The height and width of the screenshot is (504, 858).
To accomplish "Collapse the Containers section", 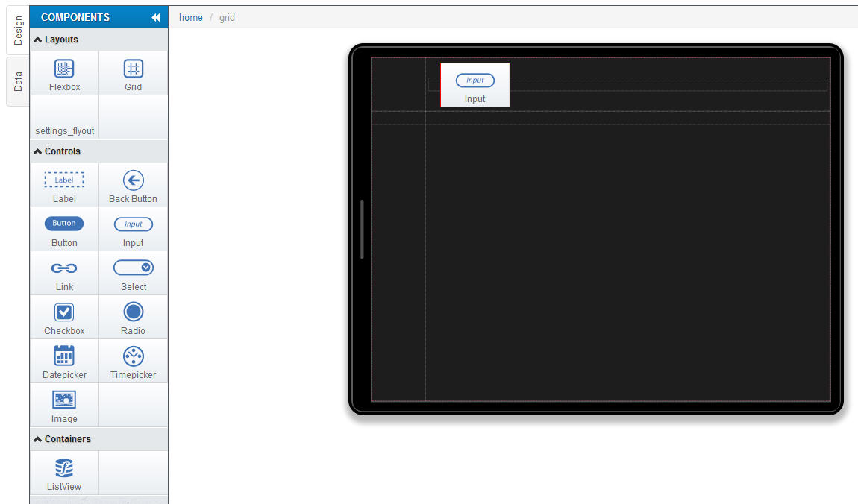I will 63,439.
